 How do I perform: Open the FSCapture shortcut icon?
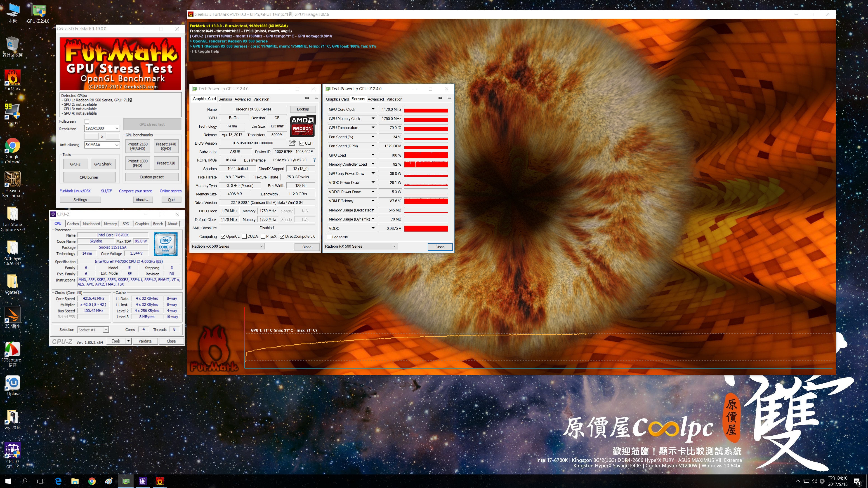point(12,354)
